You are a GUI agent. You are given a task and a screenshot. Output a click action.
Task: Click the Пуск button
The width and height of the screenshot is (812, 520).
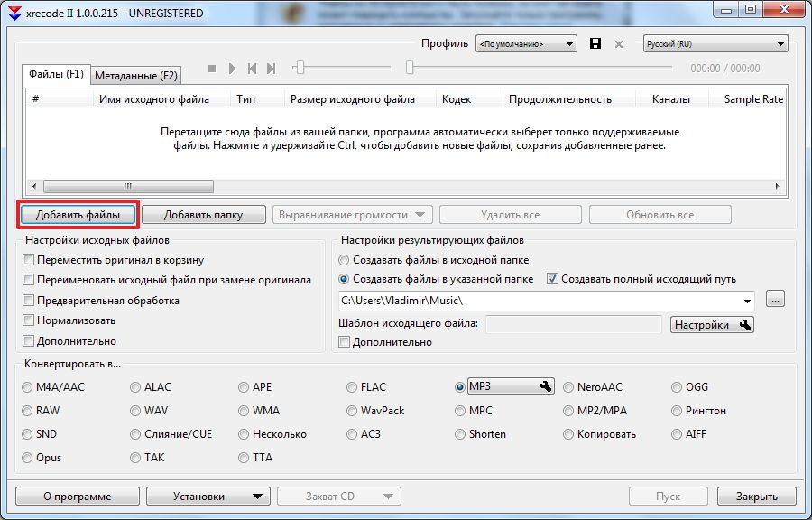(668, 497)
